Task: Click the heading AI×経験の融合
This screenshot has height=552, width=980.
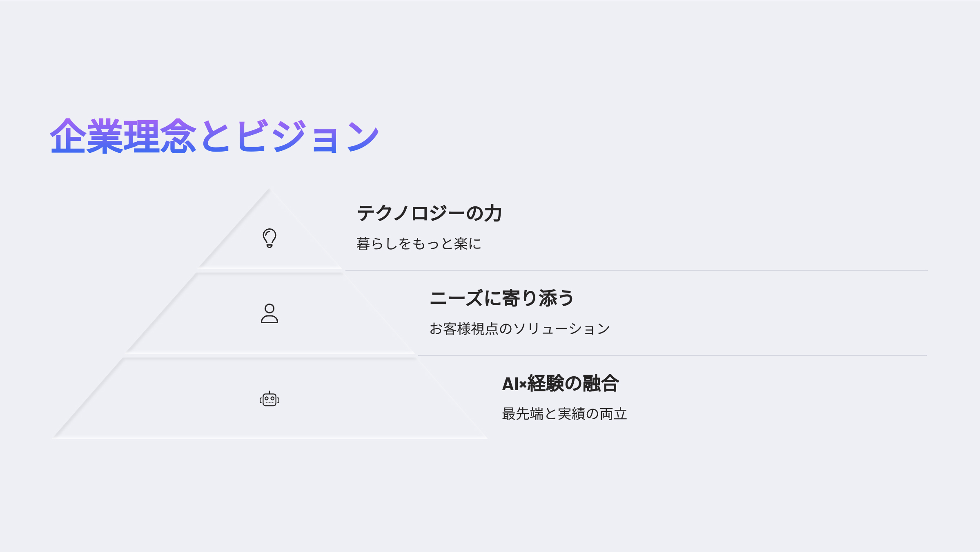Action: 561,383
